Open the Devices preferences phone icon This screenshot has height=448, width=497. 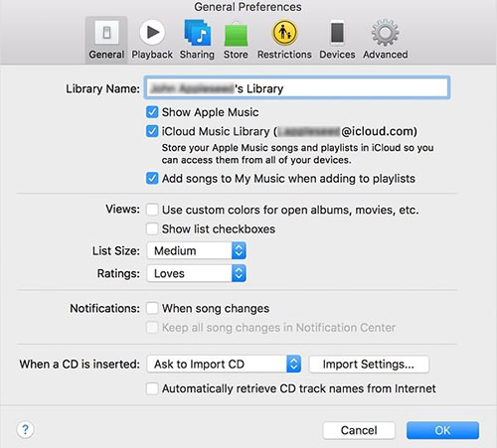click(x=337, y=33)
